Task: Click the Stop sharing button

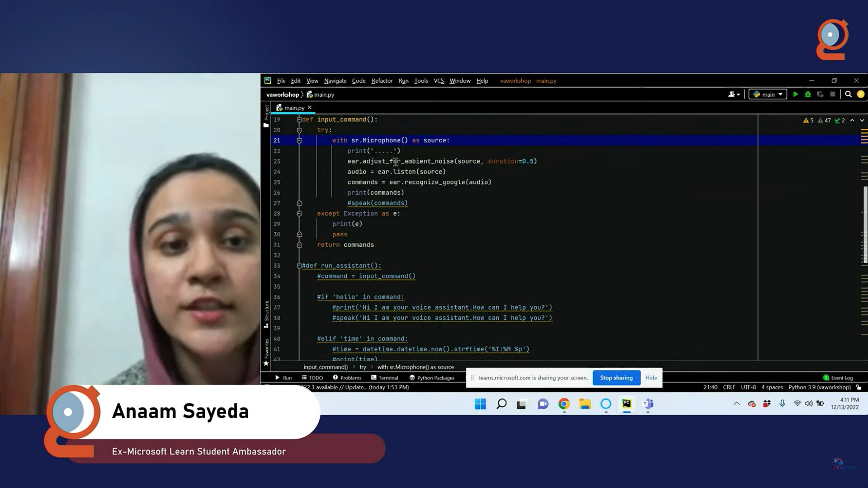Action: [616, 378]
